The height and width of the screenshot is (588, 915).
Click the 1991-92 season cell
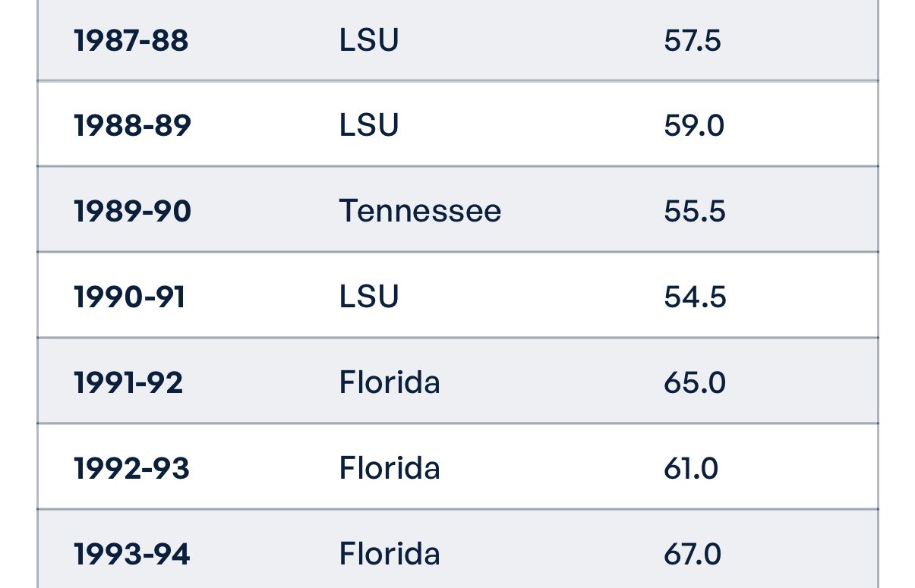(x=128, y=382)
